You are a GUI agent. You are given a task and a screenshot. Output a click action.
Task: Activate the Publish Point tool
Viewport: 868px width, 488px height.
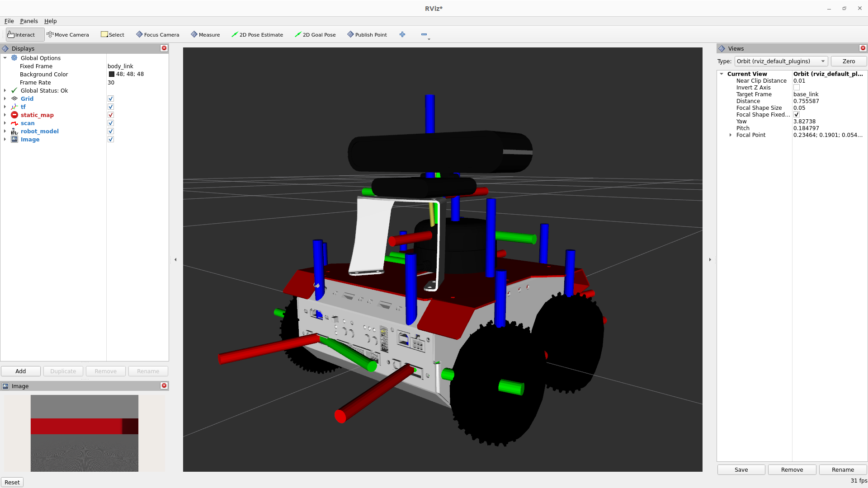[367, 35]
